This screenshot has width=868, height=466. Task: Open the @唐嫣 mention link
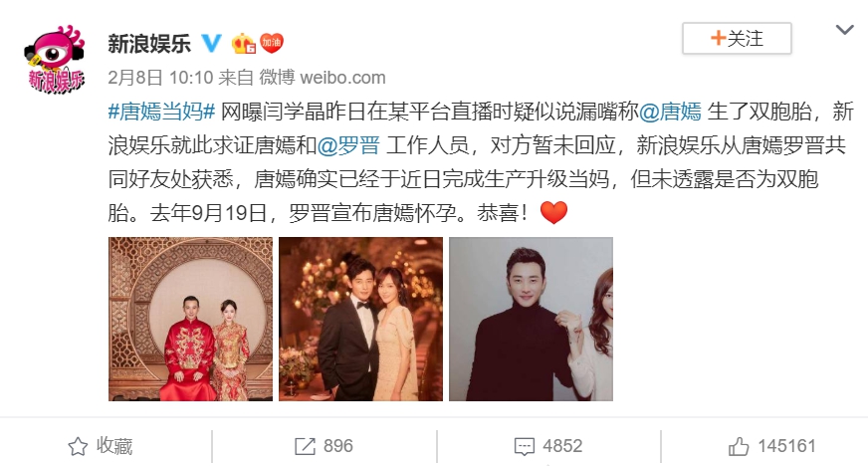(x=670, y=112)
